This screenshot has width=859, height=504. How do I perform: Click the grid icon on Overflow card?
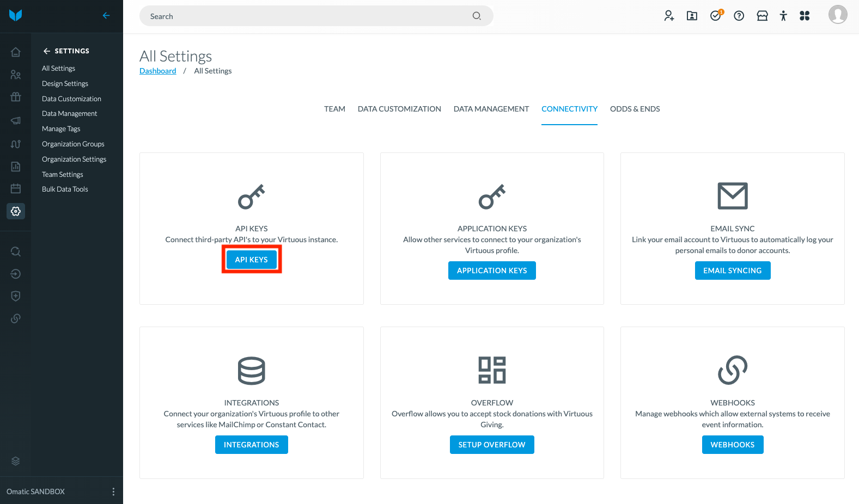(492, 370)
